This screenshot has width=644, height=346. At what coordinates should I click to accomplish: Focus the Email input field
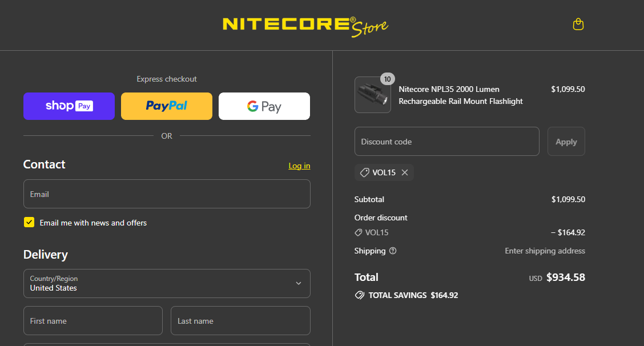pos(167,194)
